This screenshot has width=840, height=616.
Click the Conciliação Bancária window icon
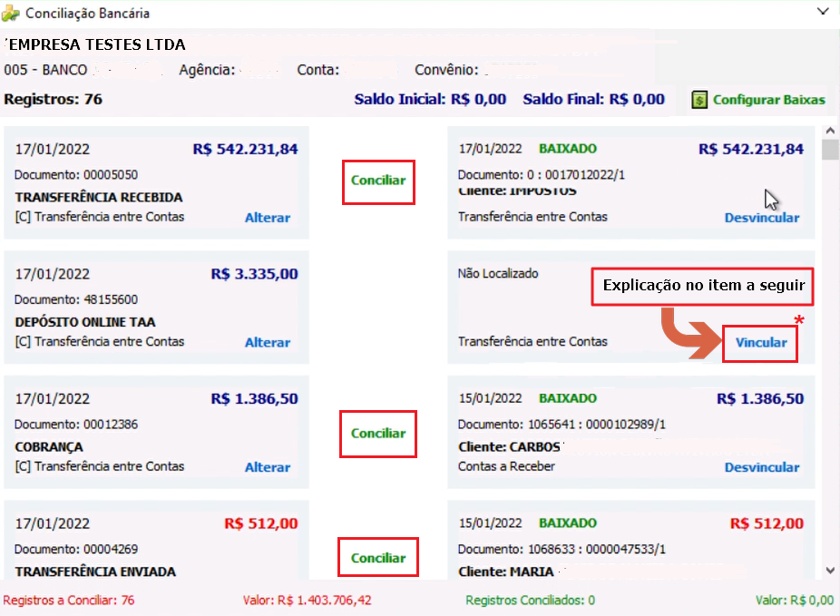(x=11, y=14)
